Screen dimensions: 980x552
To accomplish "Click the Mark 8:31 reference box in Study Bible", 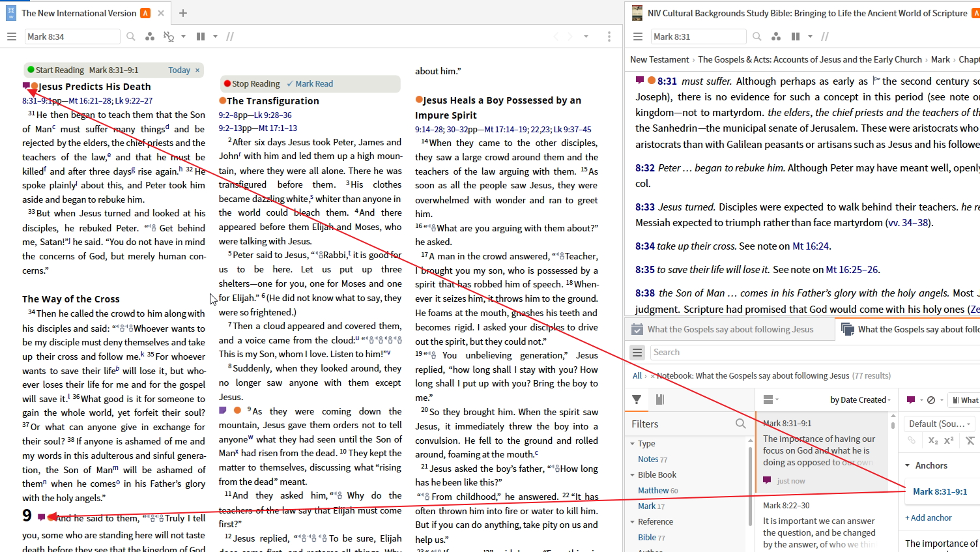I will [699, 36].
